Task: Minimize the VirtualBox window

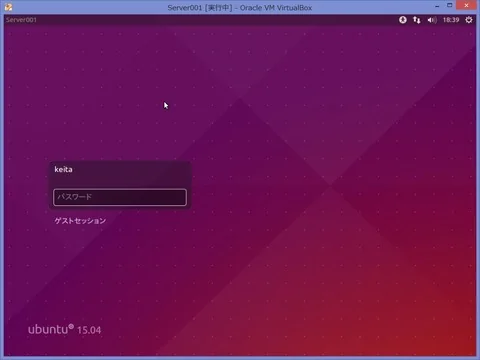Action: point(437,6)
